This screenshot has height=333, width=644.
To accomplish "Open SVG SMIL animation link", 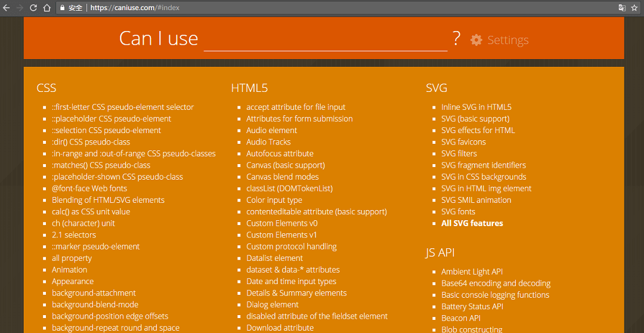I will pos(476,200).
